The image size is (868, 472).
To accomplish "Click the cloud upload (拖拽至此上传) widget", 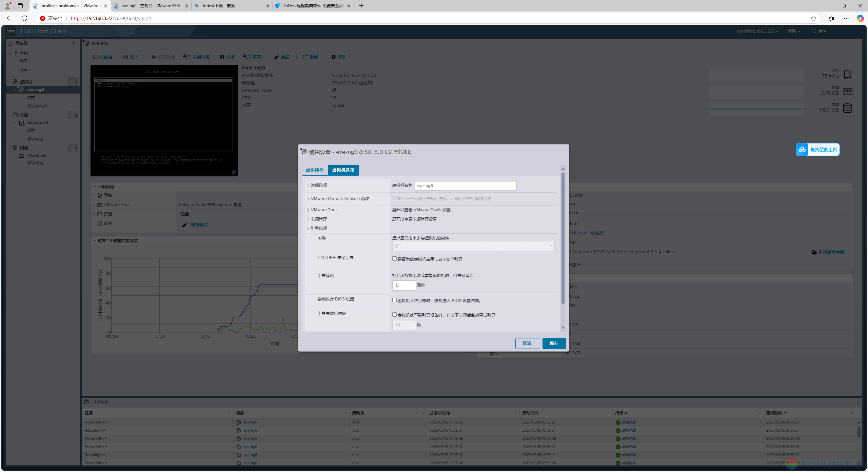I will click(817, 150).
